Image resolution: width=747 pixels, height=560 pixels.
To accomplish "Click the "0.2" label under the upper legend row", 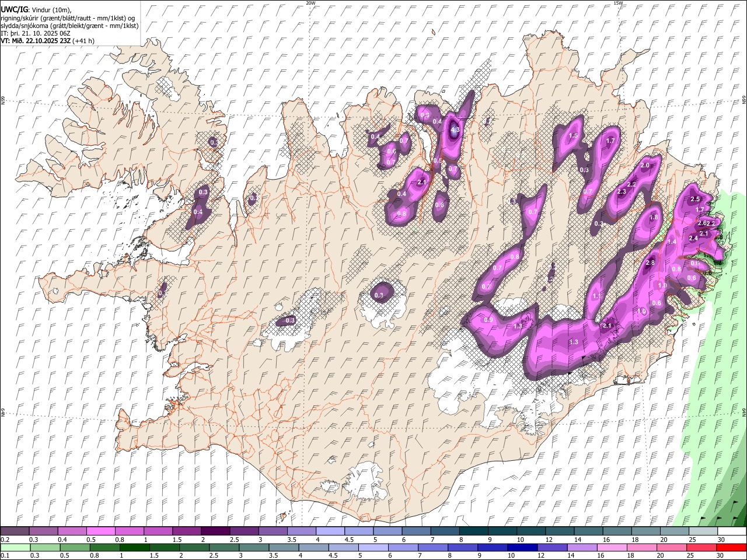I will pyautogui.click(x=5, y=540).
